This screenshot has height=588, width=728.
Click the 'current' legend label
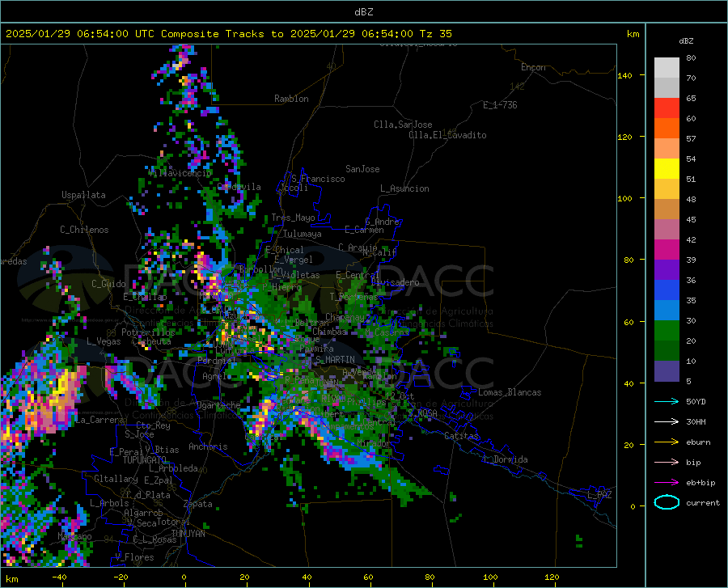point(703,502)
